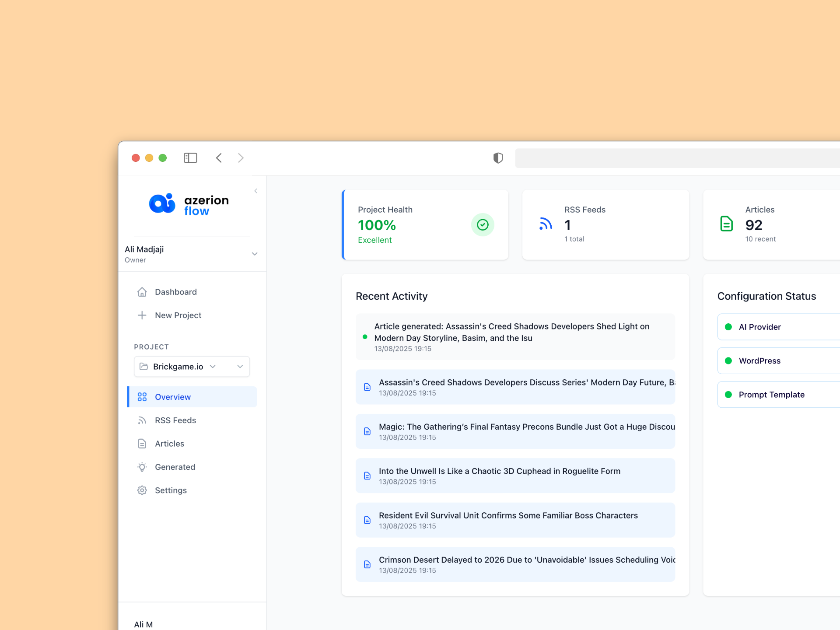Open Assassin's Creed Shadows Developers Discuss article
This screenshot has width=840, height=630.
[515, 387]
